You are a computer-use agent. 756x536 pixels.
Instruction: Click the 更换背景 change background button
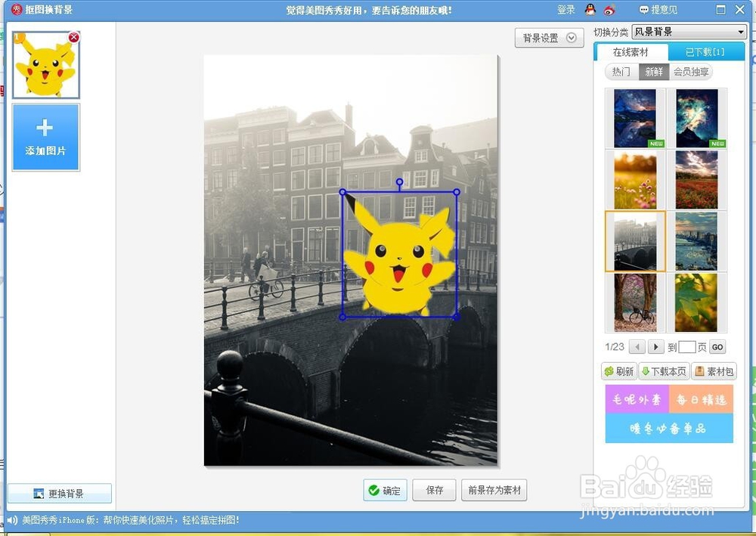59,494
